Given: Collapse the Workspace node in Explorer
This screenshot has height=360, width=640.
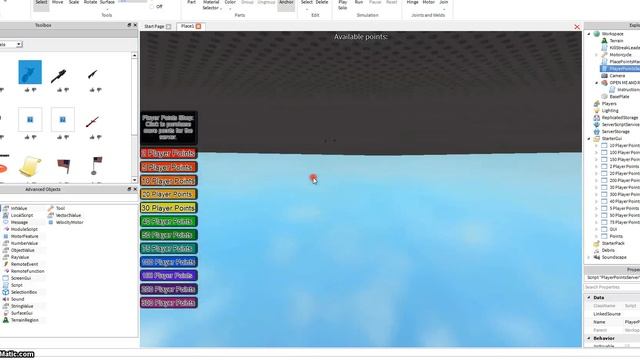Looking at the screenshot, I should [589, 34].
